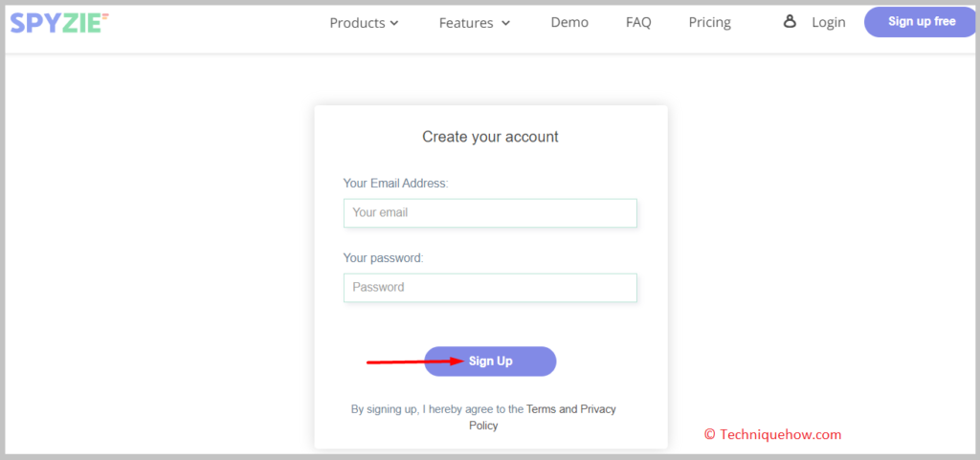The height and width of the screenshot is (460, 980).
Task: Submit the form with Sign Up button
Action: tap(490, 361)
